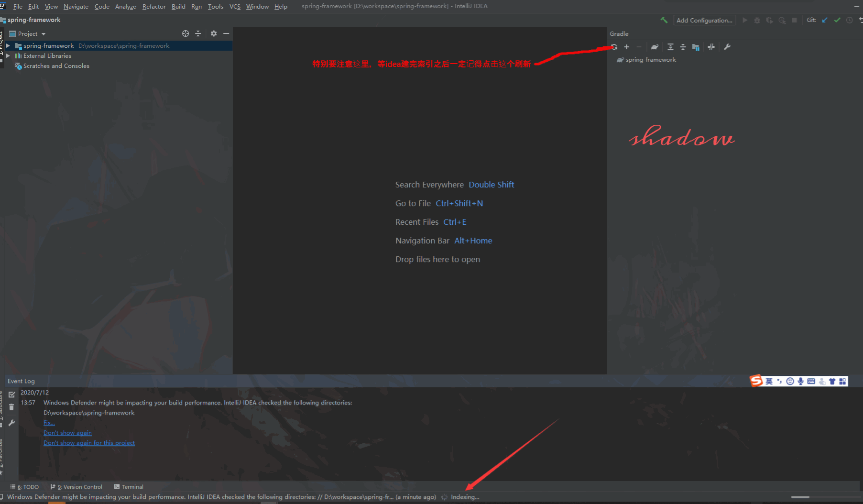Viewport: 863px width, 504px height.
Task: Click Execute Gradle Task elephant icon
Action: 655,47
